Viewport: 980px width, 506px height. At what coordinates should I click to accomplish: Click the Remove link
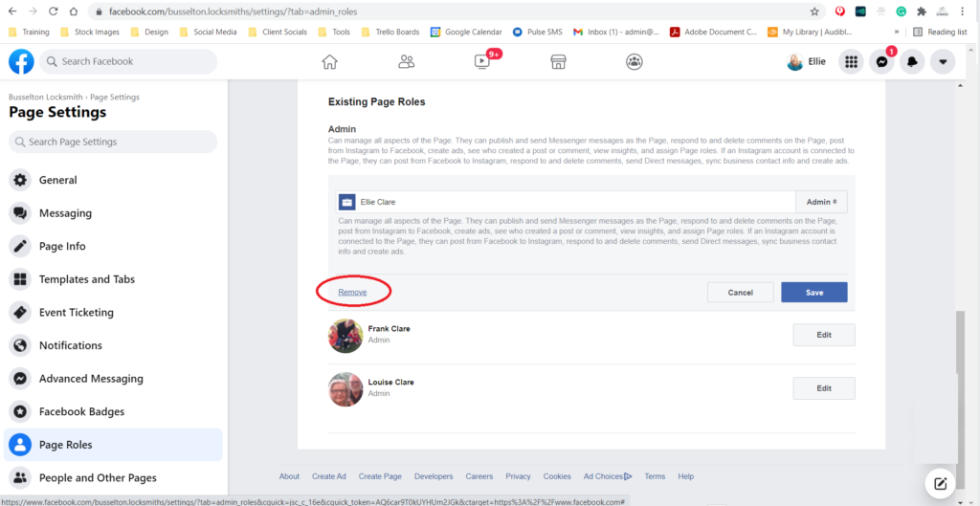tap(352, 292)
